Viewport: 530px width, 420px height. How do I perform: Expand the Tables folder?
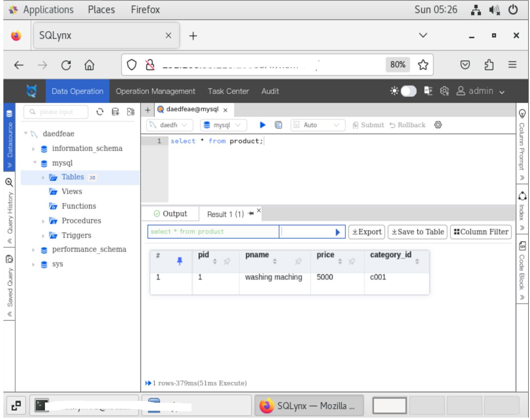tap(43, 177)
